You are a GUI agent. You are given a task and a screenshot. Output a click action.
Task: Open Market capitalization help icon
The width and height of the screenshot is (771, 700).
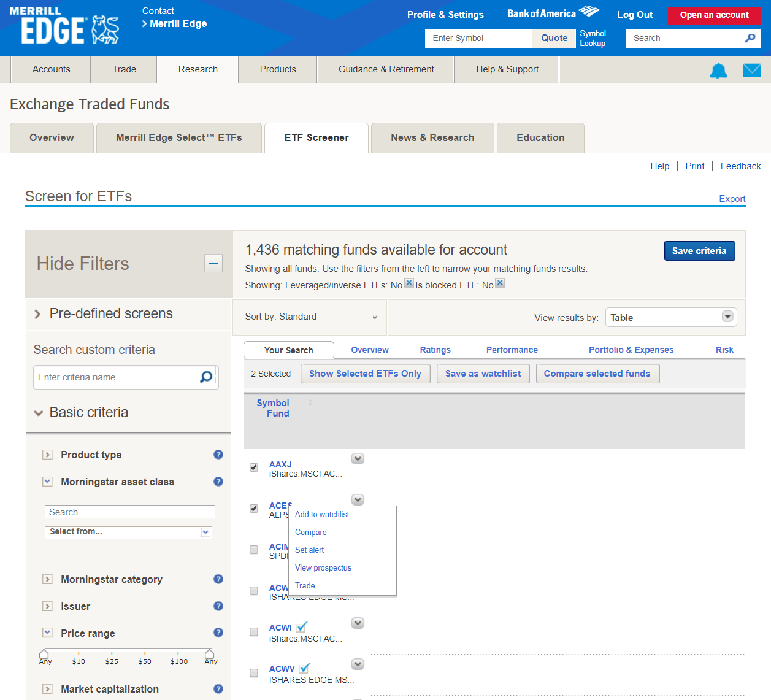coord(218,689)
